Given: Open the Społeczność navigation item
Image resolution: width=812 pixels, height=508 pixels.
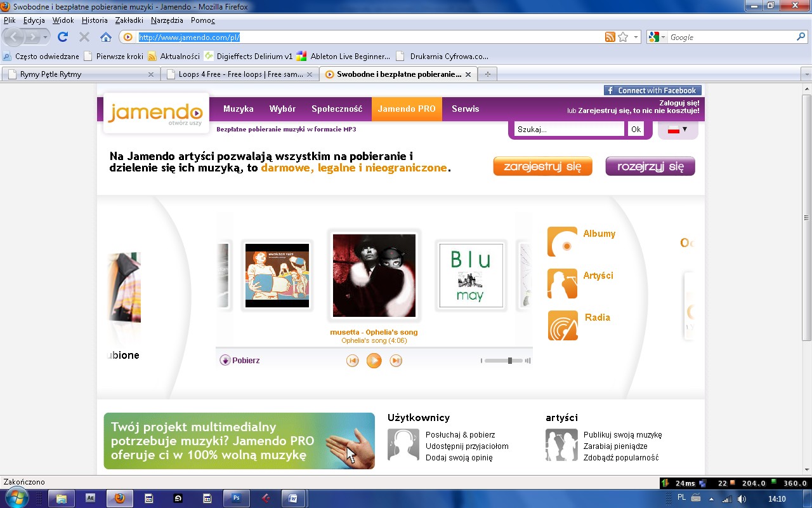Looking at the screenshot, I should [337, 109].
